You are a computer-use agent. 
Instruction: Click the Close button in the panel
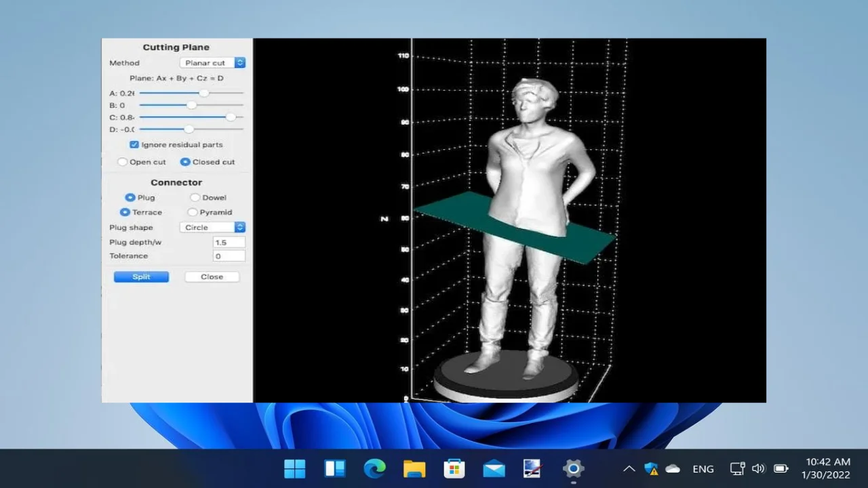point(212,277)
